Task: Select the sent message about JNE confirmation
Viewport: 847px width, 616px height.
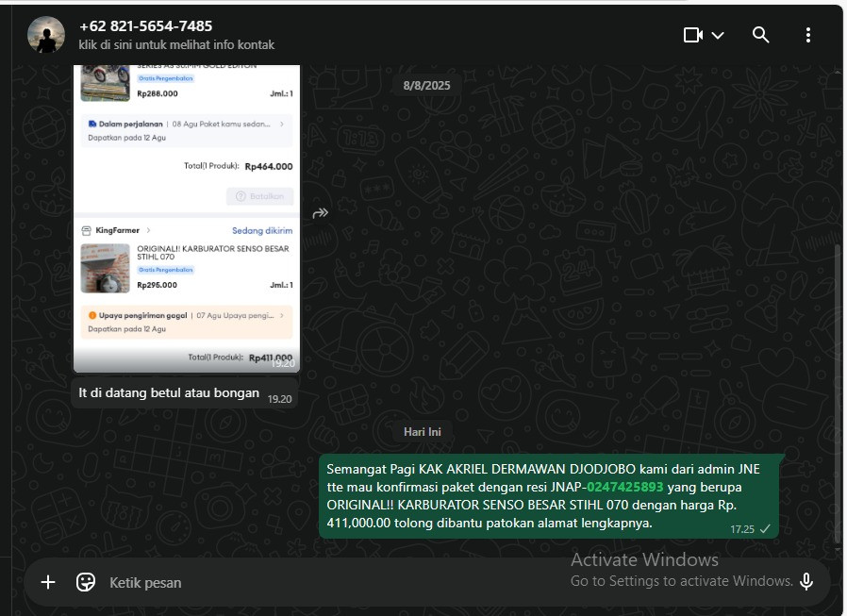Action: tap(548, 496)
